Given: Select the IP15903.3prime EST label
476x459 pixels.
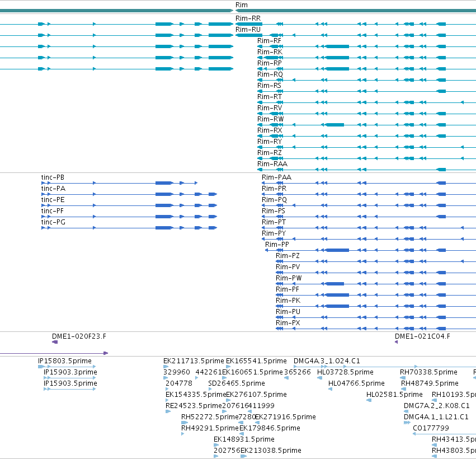Looking at the screenshot, I should (70, 372).
